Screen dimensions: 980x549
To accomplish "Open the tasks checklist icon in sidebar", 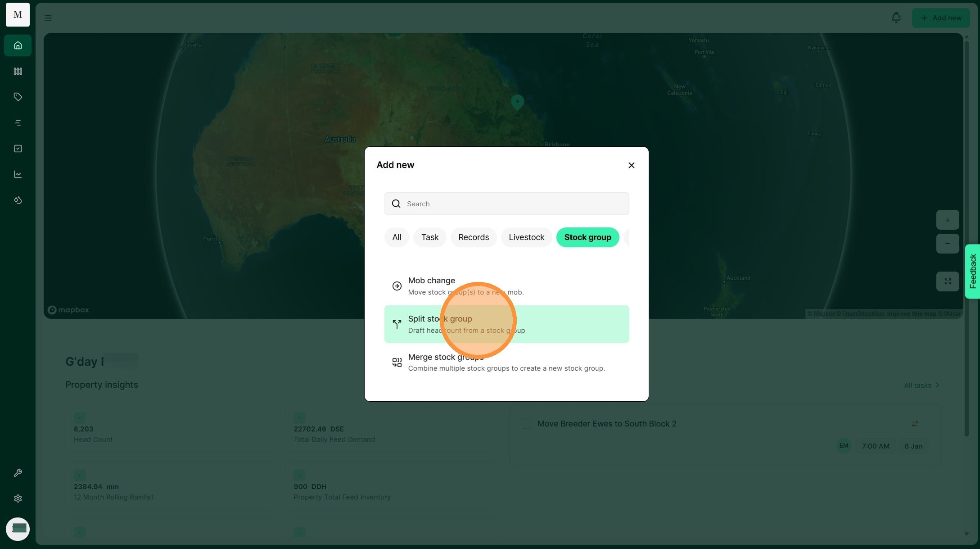I will (x=18, y=149).
